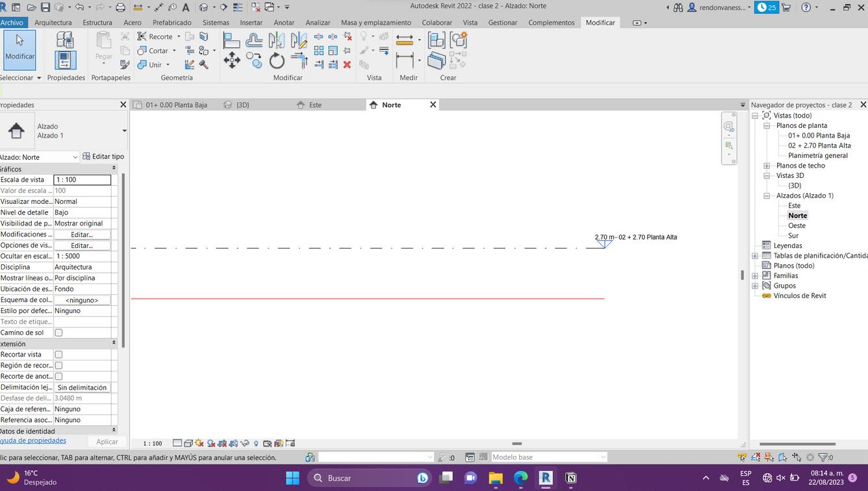Image resolution: width=868 pixels, height=491 pixels.
Task: Open the Alzado: Norte instance dropdown
Action: coord(75,157)
